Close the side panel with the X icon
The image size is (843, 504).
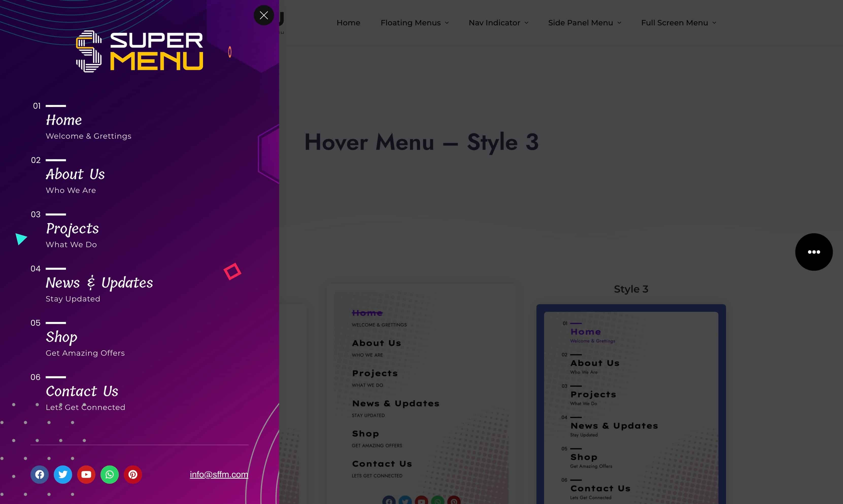click(264, 15)
